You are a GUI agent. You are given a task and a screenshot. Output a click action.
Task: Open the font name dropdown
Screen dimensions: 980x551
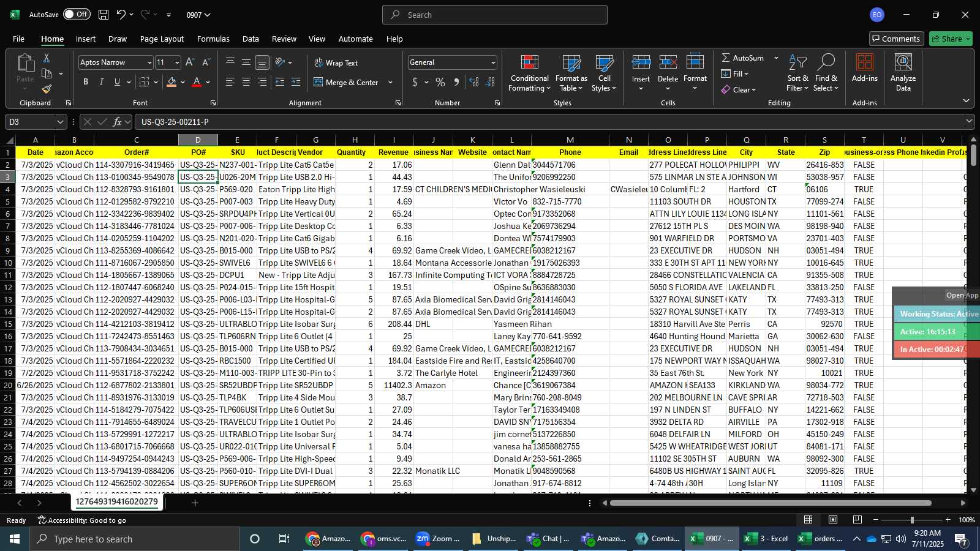149,62
